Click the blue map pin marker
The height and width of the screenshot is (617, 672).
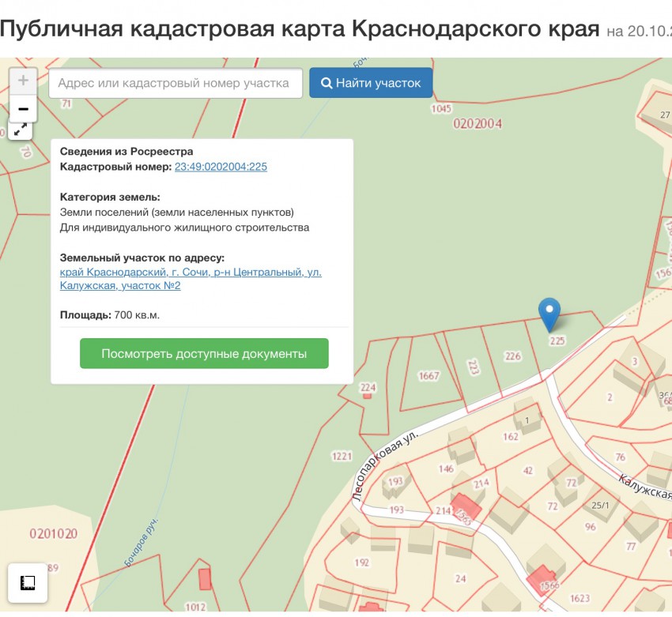[x=549, y=314]
